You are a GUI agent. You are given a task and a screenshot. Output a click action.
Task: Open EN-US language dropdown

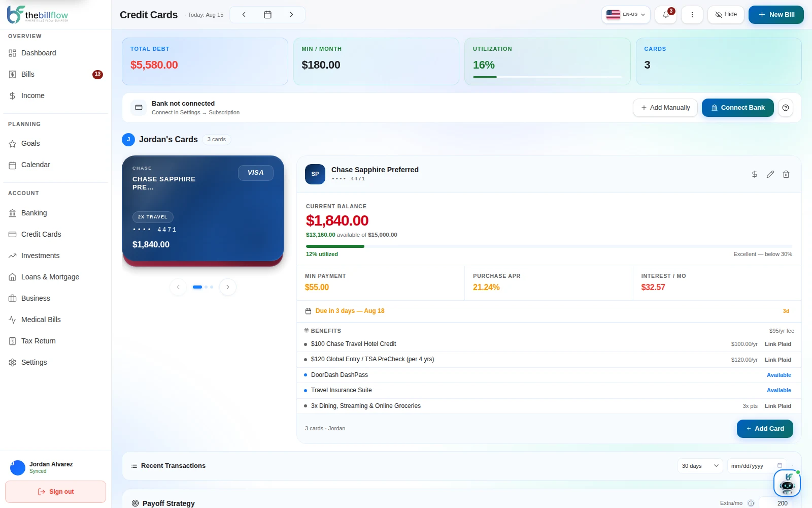coord(626,15)
